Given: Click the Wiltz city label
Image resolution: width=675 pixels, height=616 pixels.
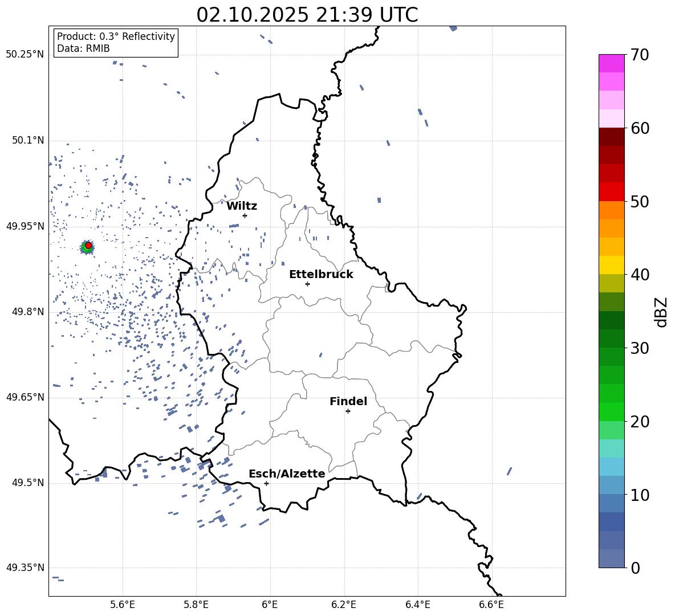Looking at the screenshot, I should pyautogui.click(x=242, y=206).
